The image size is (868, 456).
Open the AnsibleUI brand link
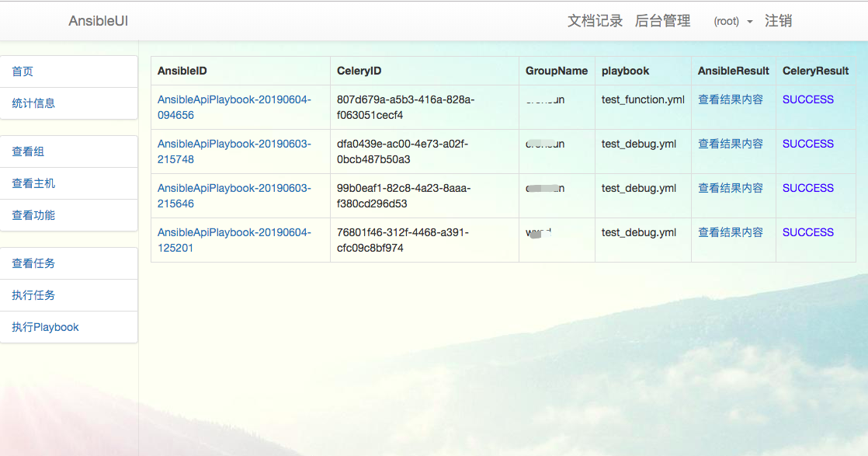tap(98, 21)
